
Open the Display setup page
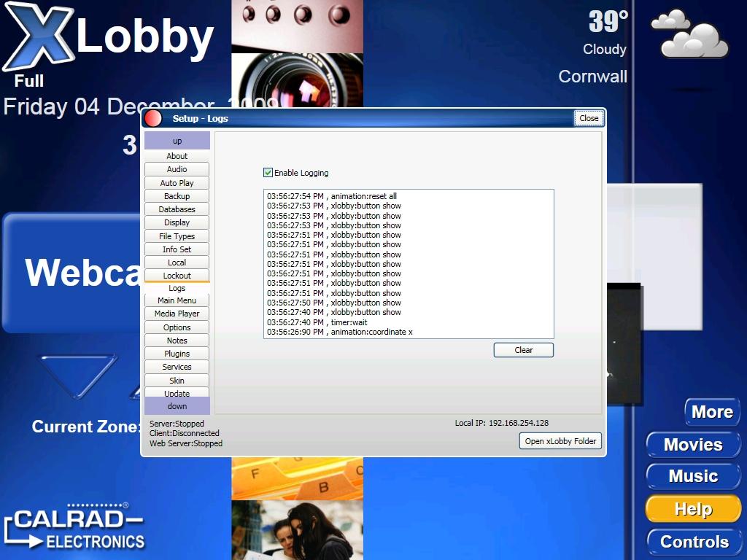tap(177, 222)
